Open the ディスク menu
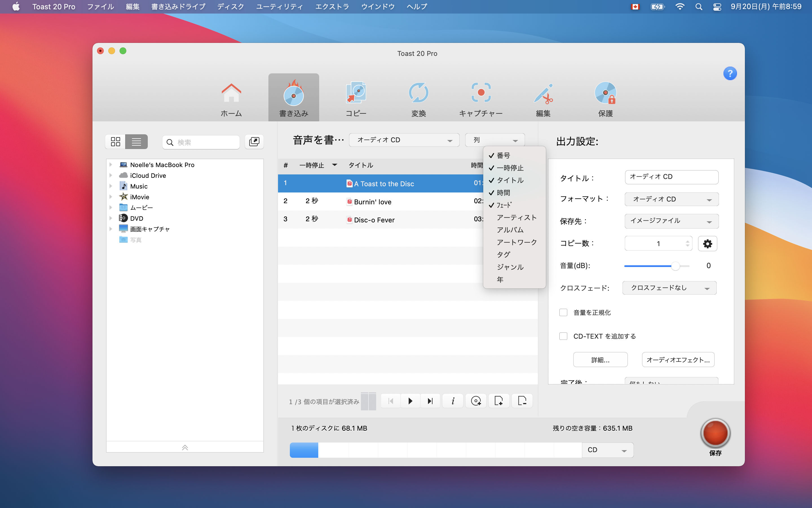The width and height of the screenshot is (812, 508). (231, 7)
